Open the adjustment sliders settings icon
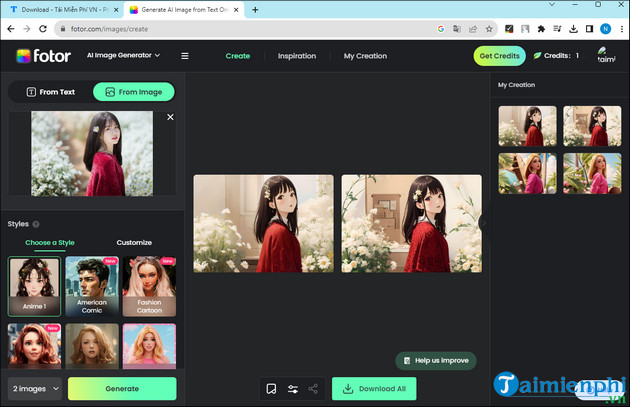This screenshot has width=630, height=407. coord(293,389)
